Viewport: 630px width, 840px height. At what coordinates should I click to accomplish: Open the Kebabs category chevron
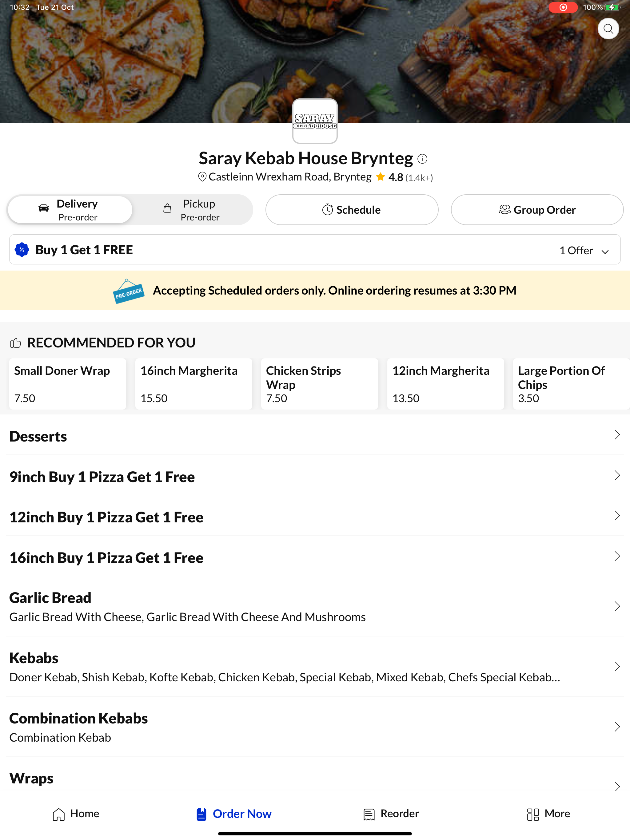617,667
